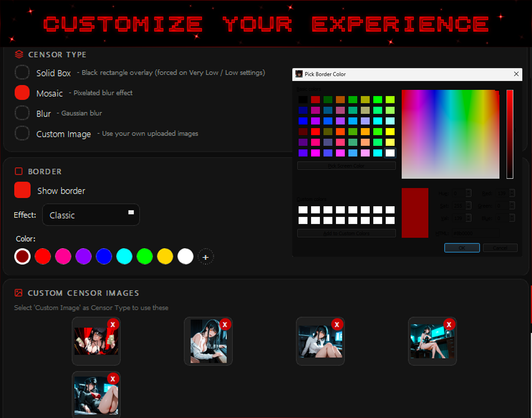This screenshot has width=532, height=418.
Task: Remove the bottom-row custom censor image
Action: (113, 379)
